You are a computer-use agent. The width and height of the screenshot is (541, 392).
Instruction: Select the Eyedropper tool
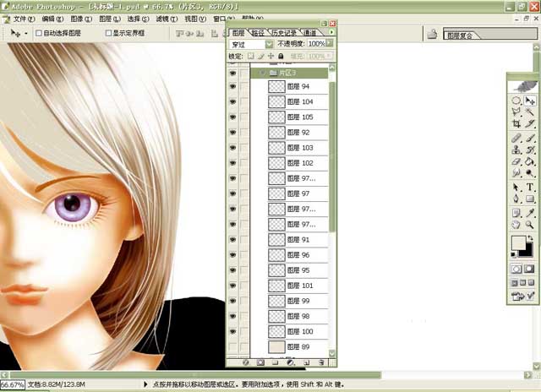pos(530,214)
